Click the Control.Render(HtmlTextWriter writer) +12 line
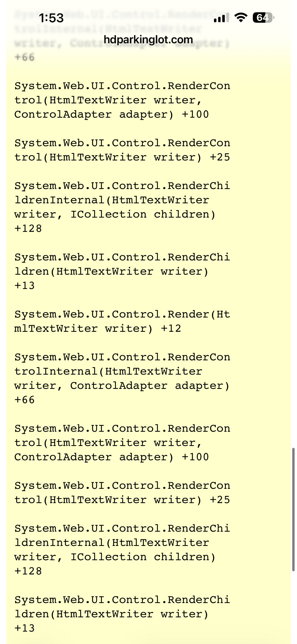 click(x=122, y=321)
